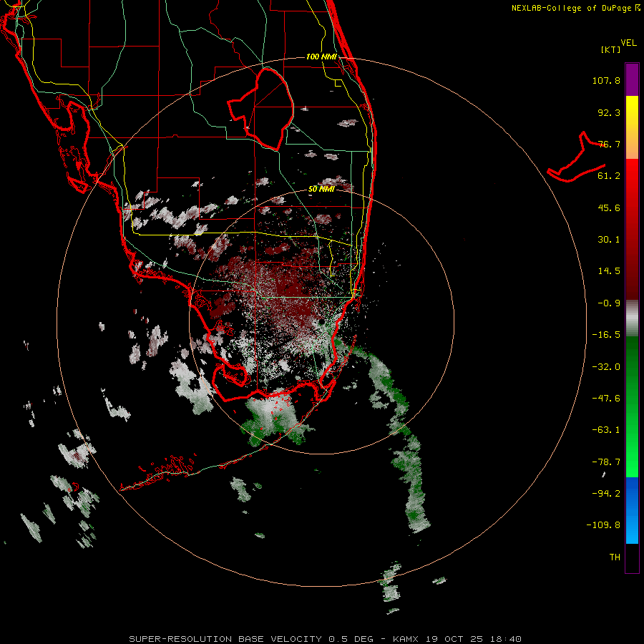The height and width of the screenshot is (644, 644).
Task: Click the [KT] units label
Action: tap(611, 49)
